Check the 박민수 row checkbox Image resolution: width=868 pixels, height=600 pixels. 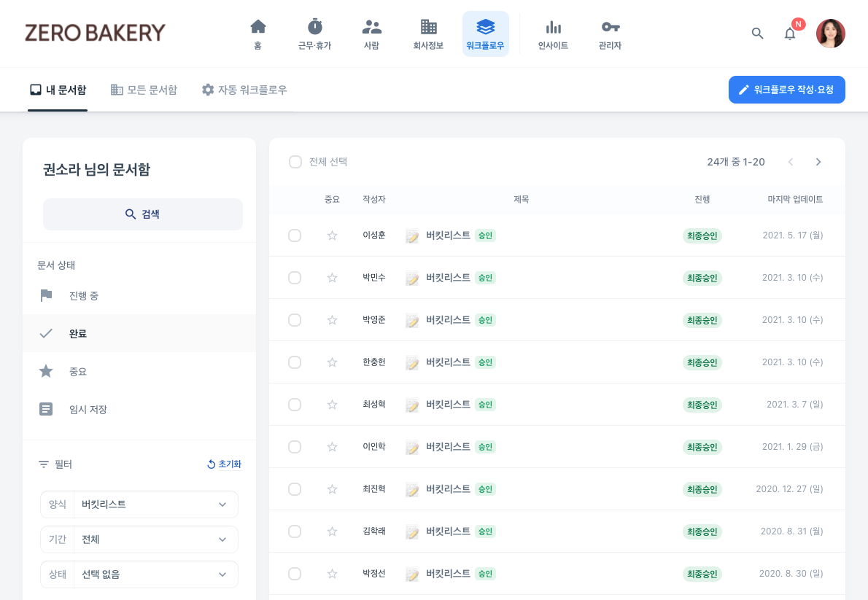pyautogui.click(x=295, y=278)
